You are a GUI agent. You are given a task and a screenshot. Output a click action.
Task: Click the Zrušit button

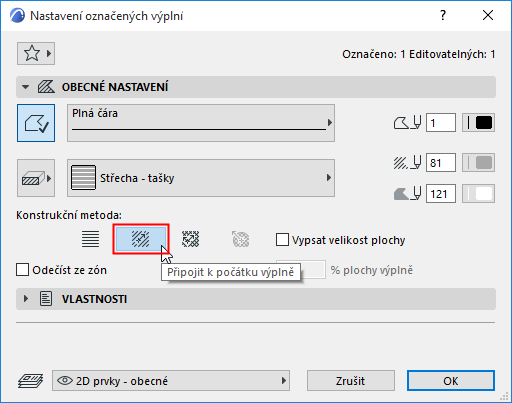tap(351, 381)
